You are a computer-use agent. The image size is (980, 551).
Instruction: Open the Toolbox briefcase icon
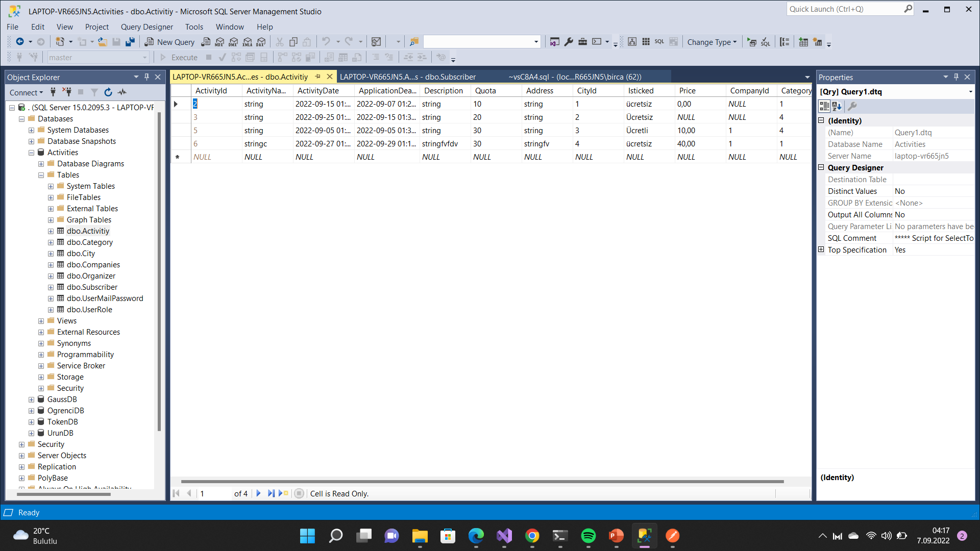pos(582,42)
